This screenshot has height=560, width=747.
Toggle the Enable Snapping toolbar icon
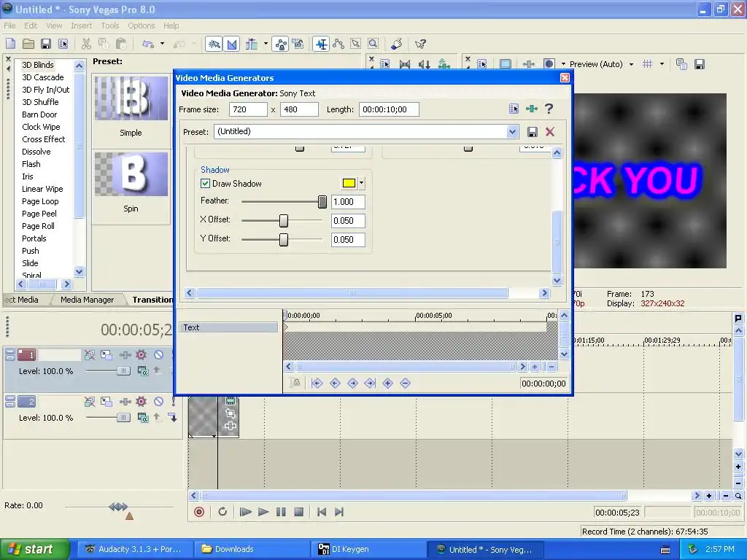[214, 44]
